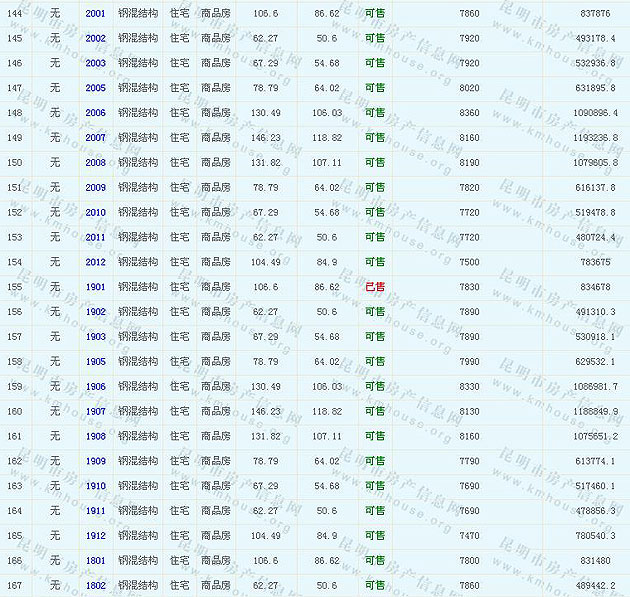
Task: Open room 2002 link
Action: click(x=95, y=38)
